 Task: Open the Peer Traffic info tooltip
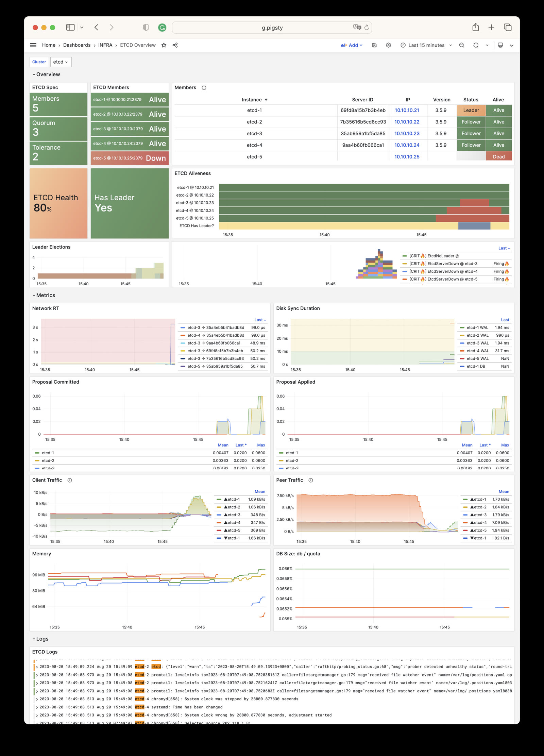pyautogui.click(x=310, y=480)
